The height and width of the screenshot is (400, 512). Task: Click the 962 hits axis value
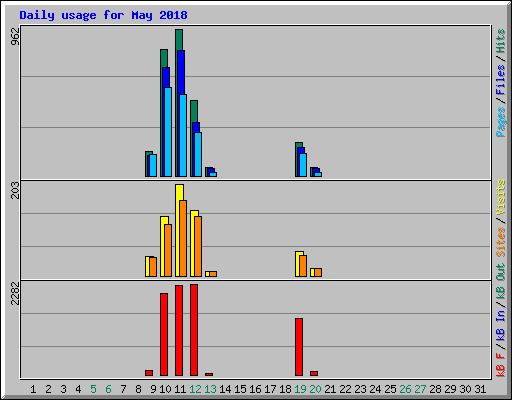coord(15,36)
